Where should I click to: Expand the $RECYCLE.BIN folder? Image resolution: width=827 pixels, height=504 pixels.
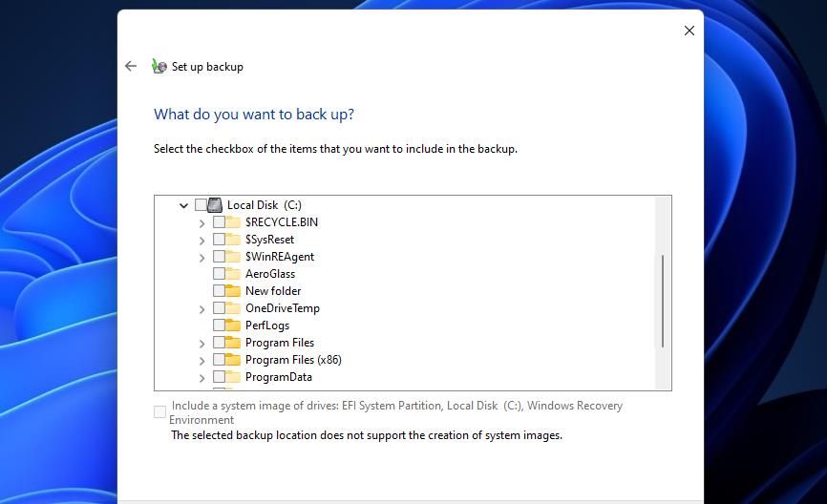201,223
